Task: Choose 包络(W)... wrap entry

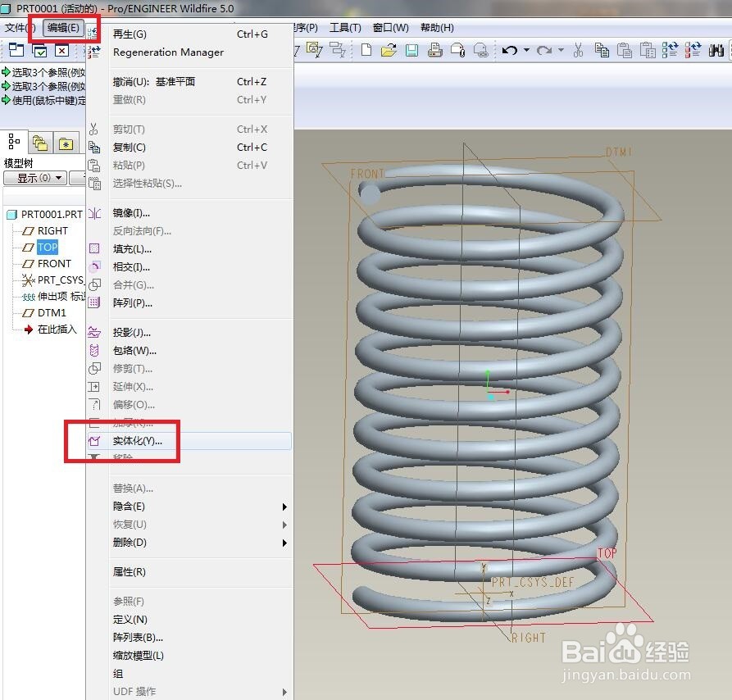Action: [x=189, y=351]
